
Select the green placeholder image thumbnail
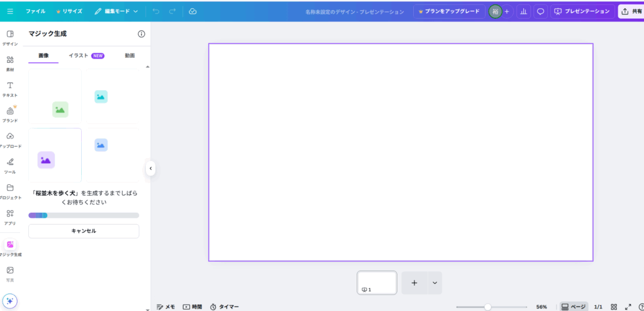click(55, 96)
